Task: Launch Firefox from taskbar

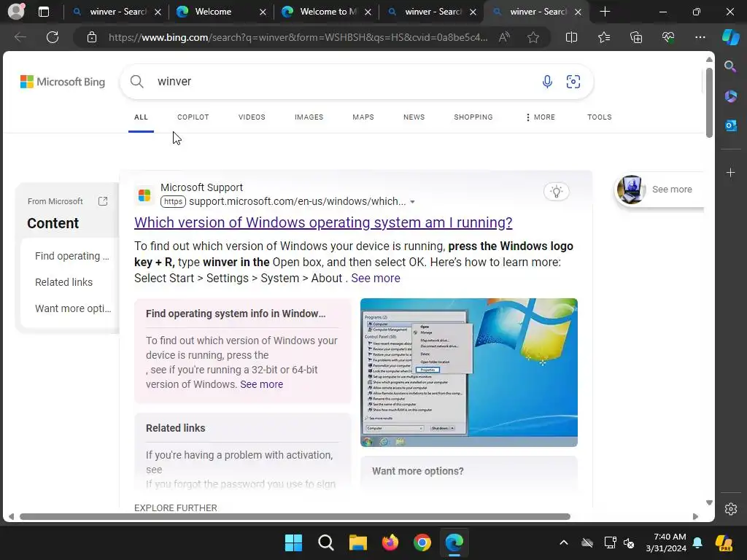Action: click(x=390, y=542)
